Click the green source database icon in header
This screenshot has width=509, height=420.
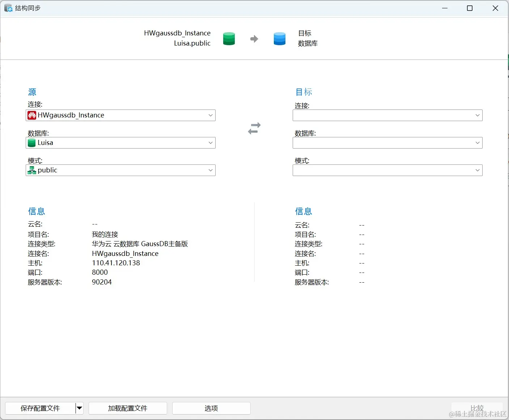[229, 39]
